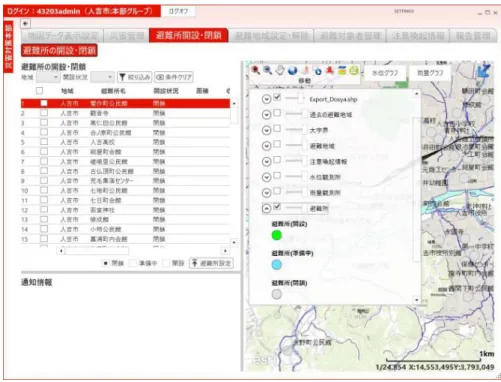Uncheck the 避難所 layer checkbox
Image resolution: width=501 pixels, height=382 pixels.
coord(277,207)
